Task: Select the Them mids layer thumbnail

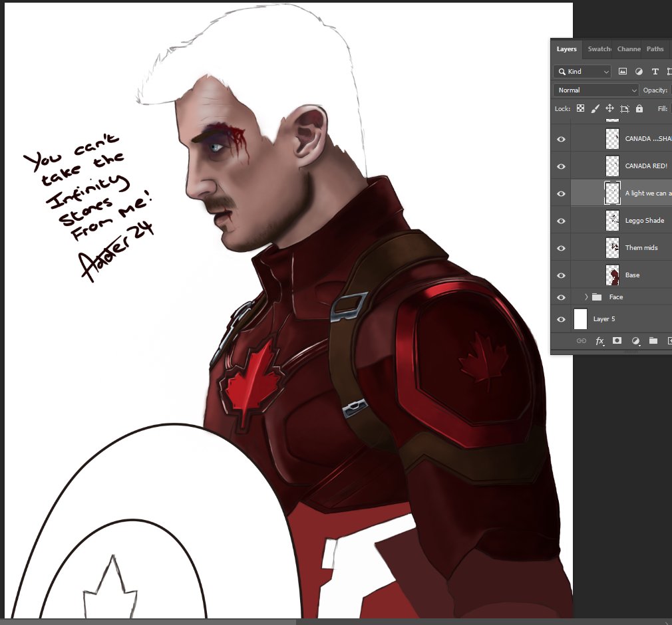Action: tap(612, 248)
